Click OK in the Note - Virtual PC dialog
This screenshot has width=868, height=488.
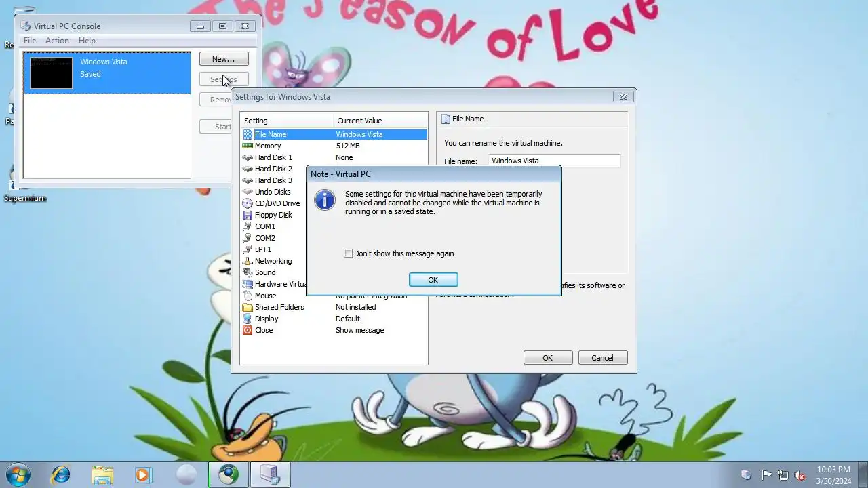433,280
